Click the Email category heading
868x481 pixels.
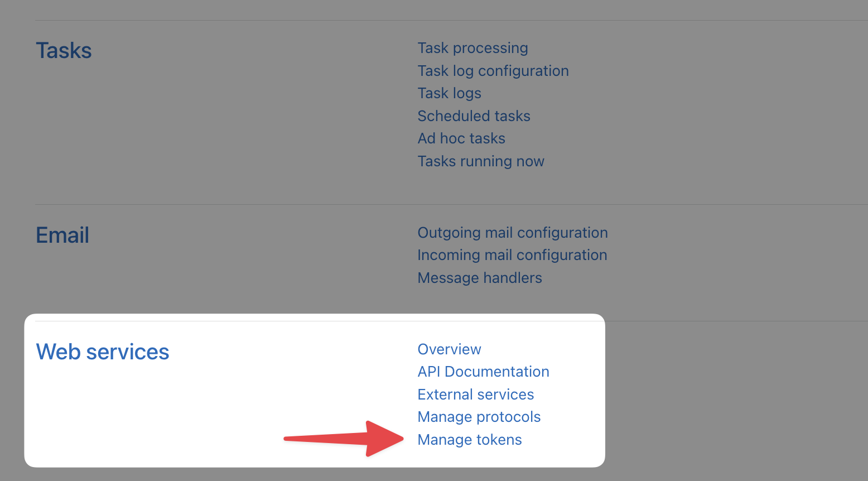62,235
